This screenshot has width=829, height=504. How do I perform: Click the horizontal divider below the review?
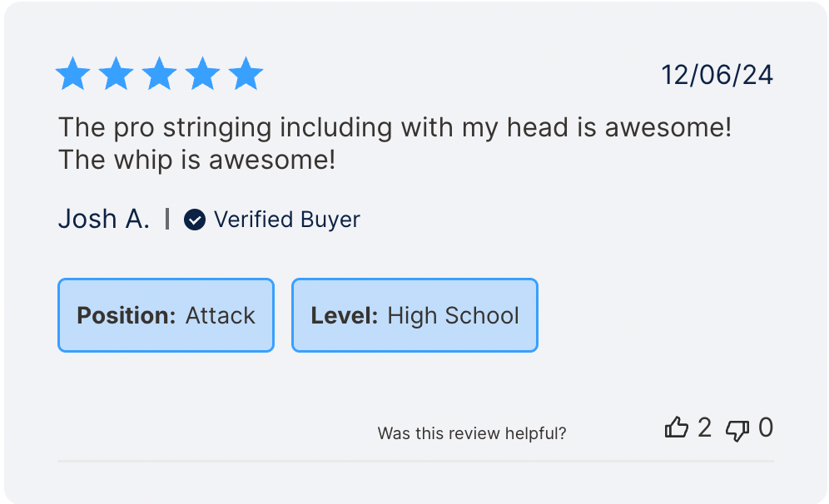[415, 461]
